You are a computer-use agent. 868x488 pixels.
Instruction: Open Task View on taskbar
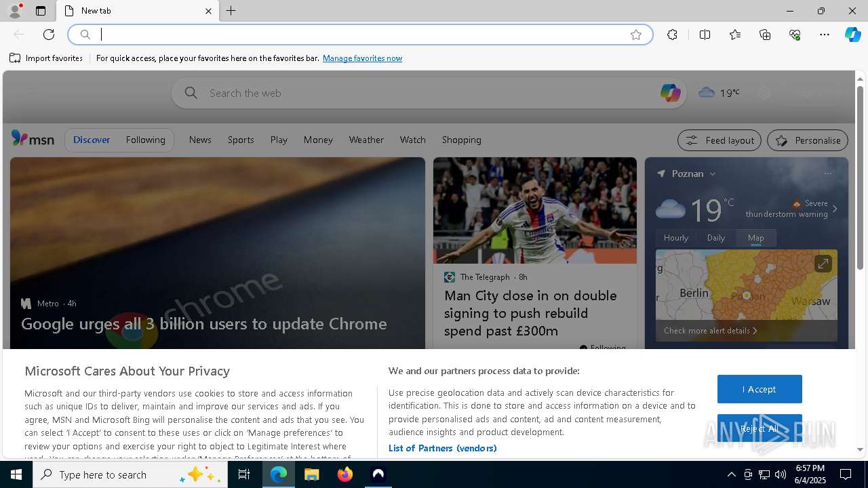click(244, 474)
